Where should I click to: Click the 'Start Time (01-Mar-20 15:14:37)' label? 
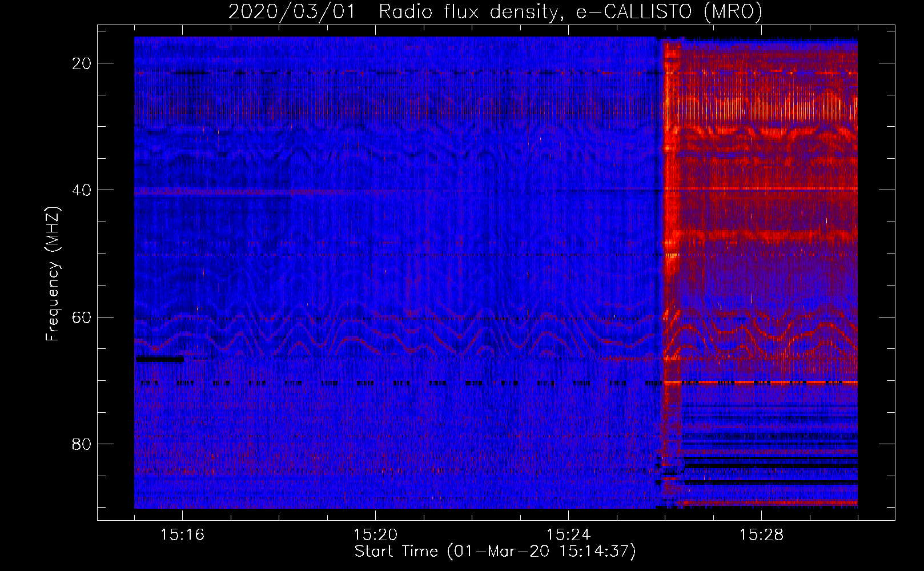pos(495,552)
